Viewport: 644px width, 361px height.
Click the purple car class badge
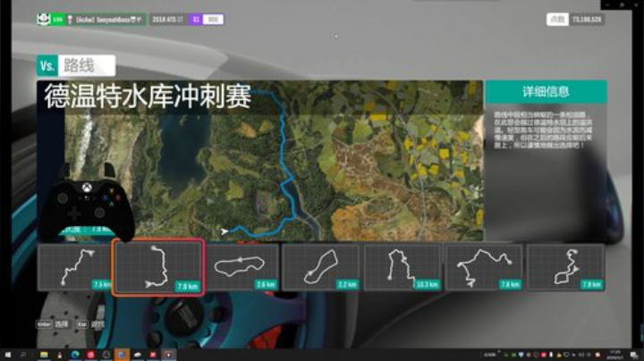click(x=196, y=20)
